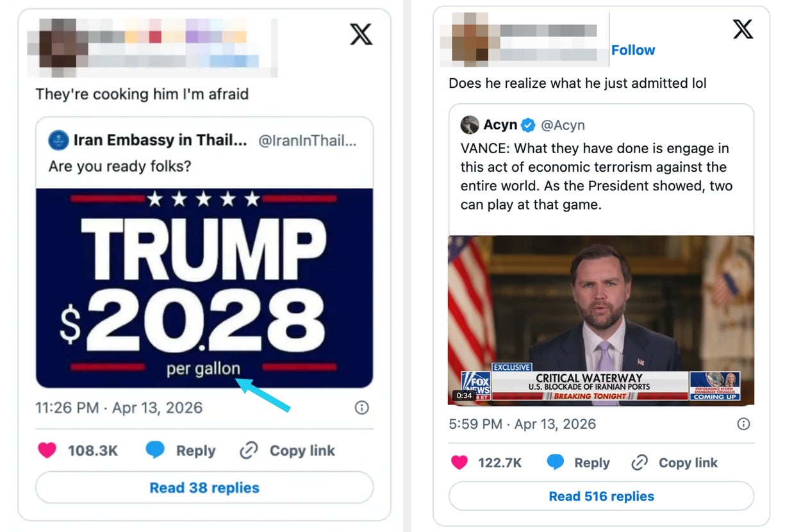Click reply bubble icon on left tweet
The width and height of the screenshot is (801, 532).
click(x=155, y=451)
